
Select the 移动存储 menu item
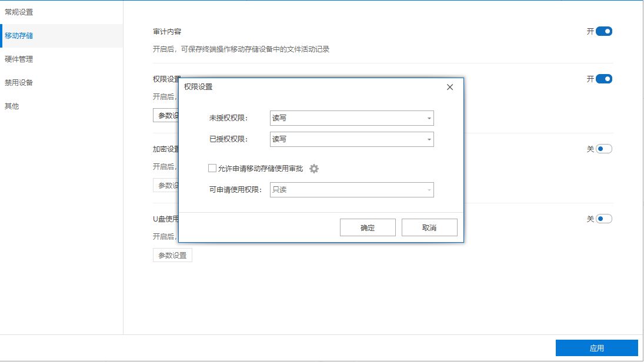tap(62, 36)
